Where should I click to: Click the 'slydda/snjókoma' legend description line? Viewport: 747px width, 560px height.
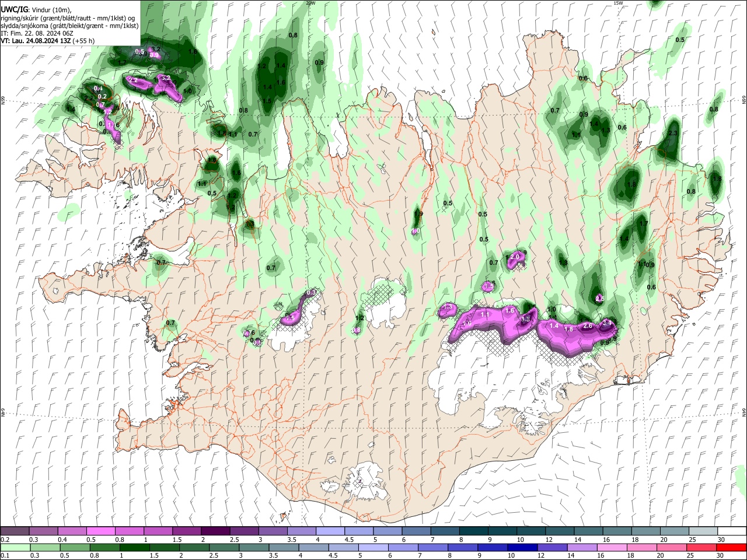click(69, 26)
